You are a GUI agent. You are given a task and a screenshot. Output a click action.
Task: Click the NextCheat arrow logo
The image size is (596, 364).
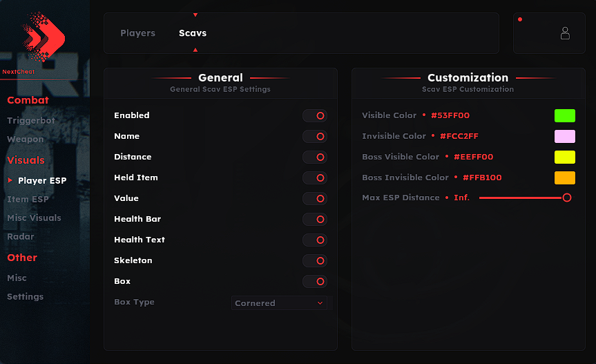point(43,37)
